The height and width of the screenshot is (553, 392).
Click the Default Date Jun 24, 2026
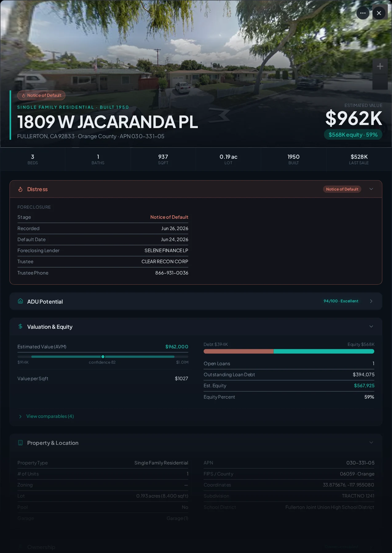(175, 239)
